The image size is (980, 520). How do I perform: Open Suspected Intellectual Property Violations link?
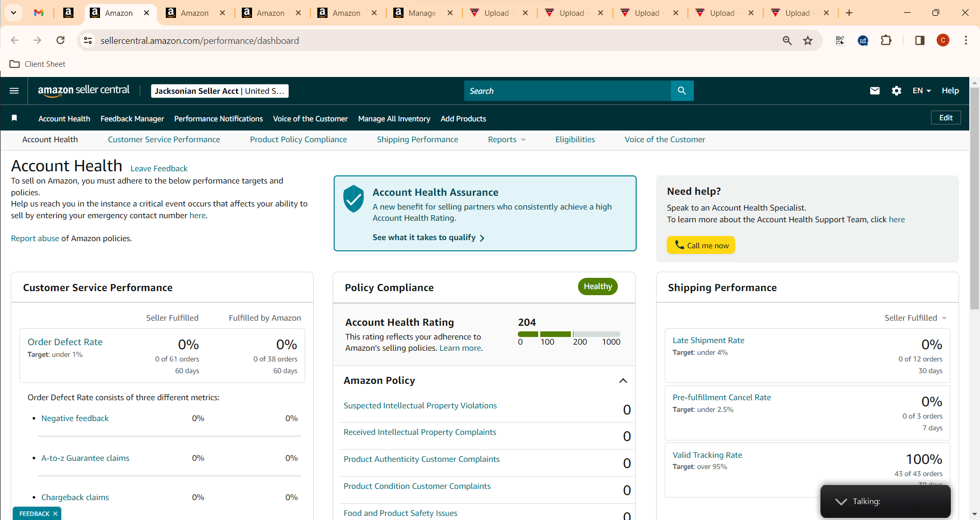coord(420,406)
